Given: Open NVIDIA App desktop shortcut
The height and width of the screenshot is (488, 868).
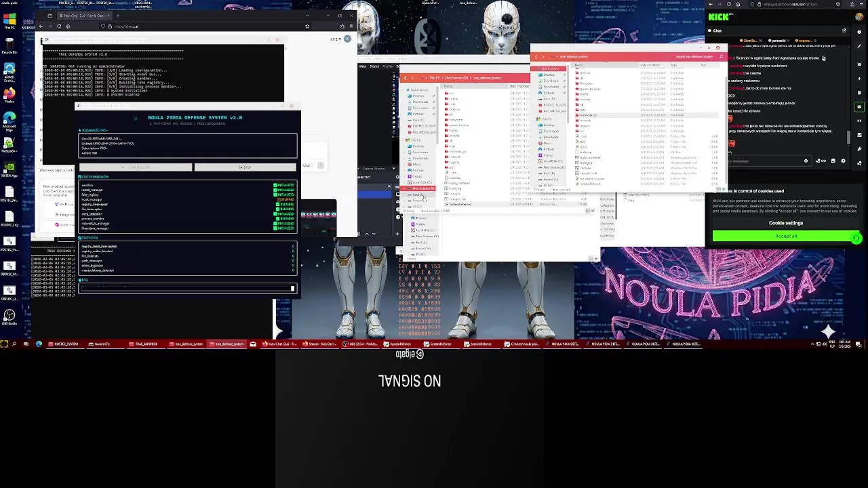Looking at the screenshot, I should point(9,169).
